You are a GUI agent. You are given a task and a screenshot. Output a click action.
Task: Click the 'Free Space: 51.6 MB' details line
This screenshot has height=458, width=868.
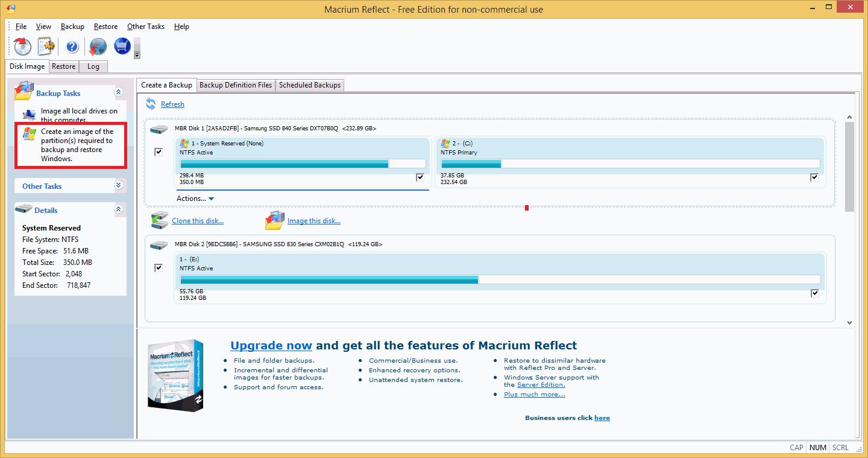pos(55,251)
